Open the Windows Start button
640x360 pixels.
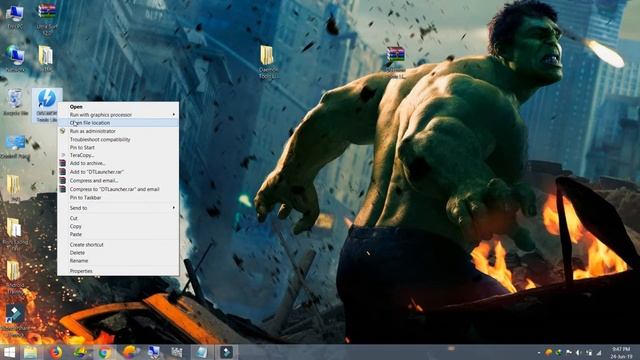click(9, 352)
